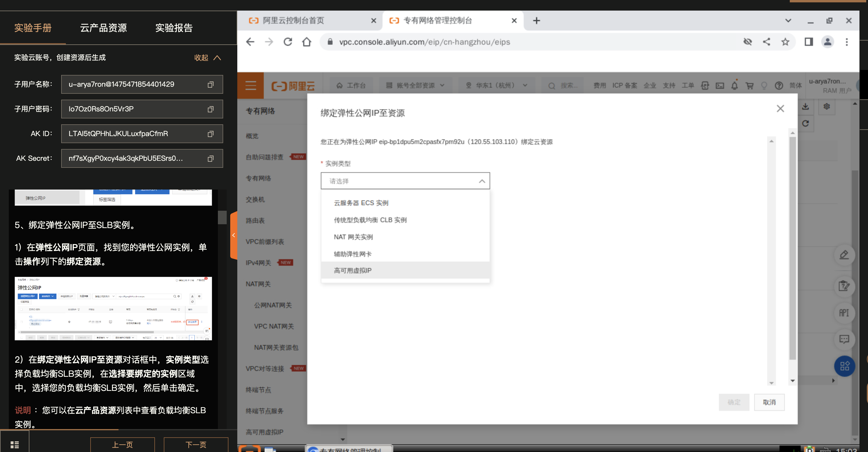Image resolution: width=868 pixels, height=452 pixels.
Task: Reload the browser page
Action: (288, 42)
